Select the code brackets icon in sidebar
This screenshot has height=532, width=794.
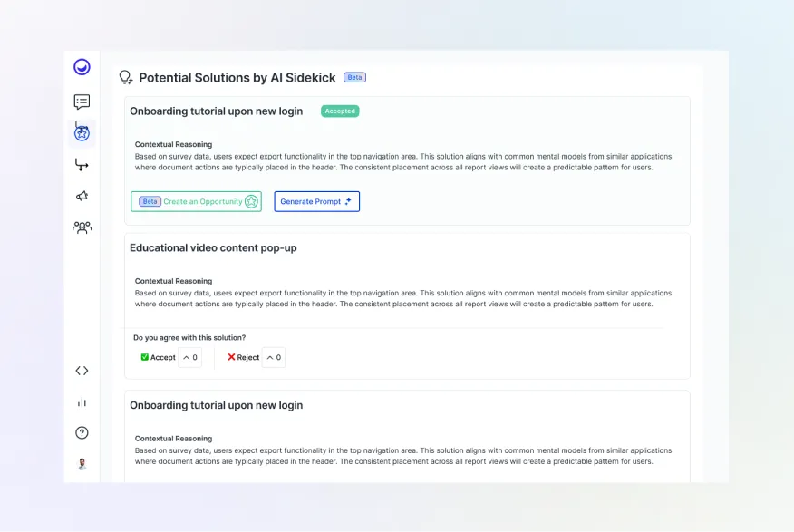[82, 370]
